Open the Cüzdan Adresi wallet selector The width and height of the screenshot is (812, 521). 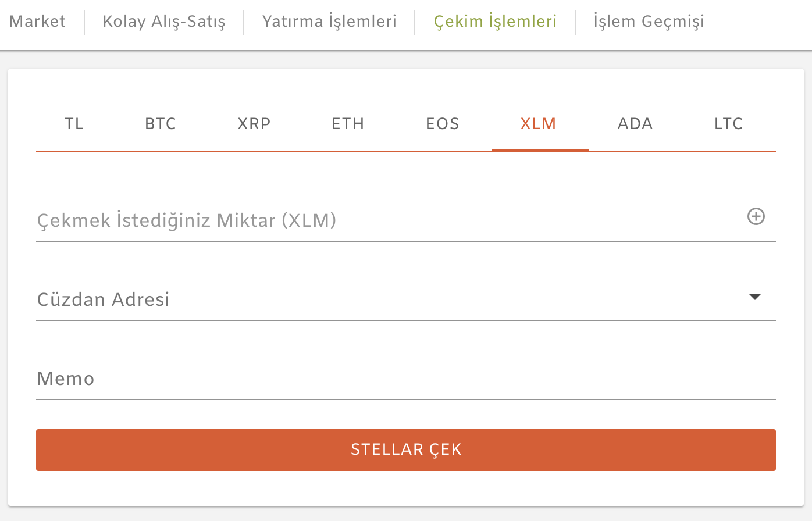[x=406, y=299]
